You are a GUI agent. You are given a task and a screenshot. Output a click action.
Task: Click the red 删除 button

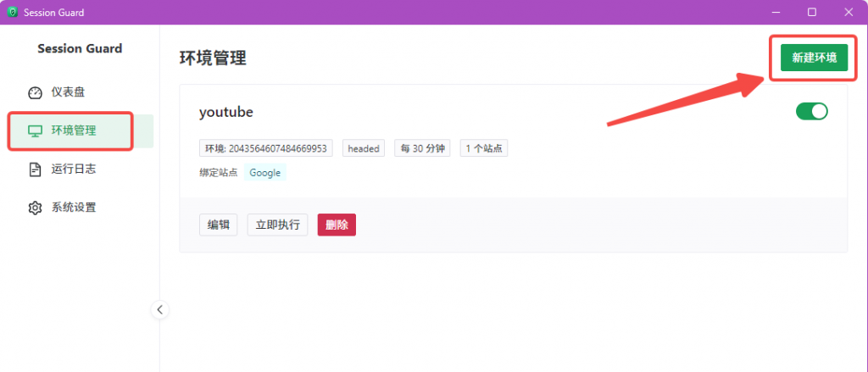[337, 225]
